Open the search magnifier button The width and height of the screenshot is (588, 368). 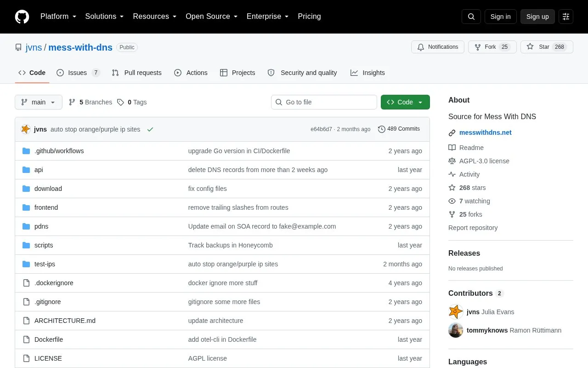click(x=471, y=17)
